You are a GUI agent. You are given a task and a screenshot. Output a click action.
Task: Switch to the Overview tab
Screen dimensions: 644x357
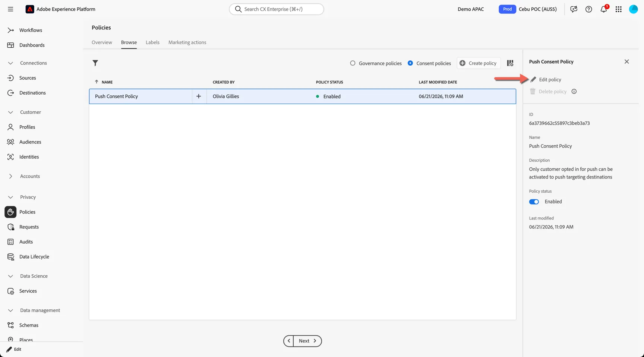point(102,42)
